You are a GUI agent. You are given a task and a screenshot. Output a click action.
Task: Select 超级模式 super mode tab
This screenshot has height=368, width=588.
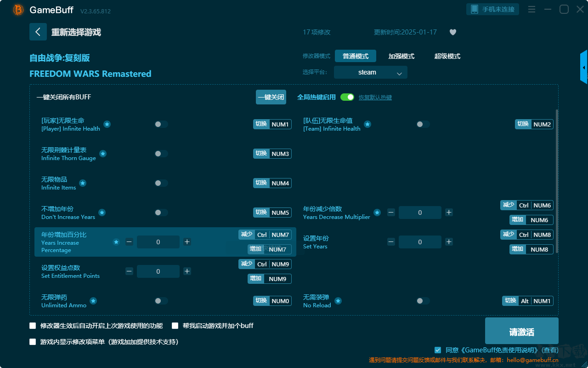447,56
